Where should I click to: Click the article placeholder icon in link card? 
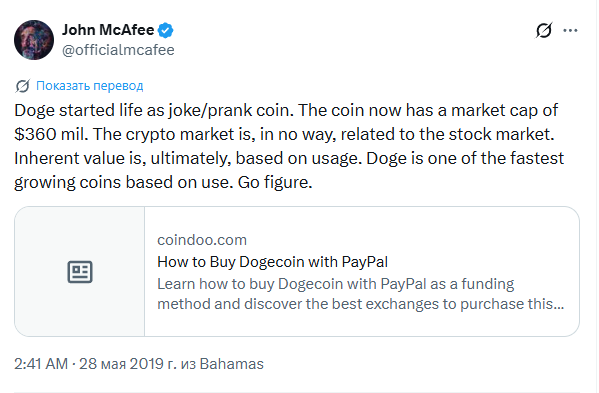[80, 272]
